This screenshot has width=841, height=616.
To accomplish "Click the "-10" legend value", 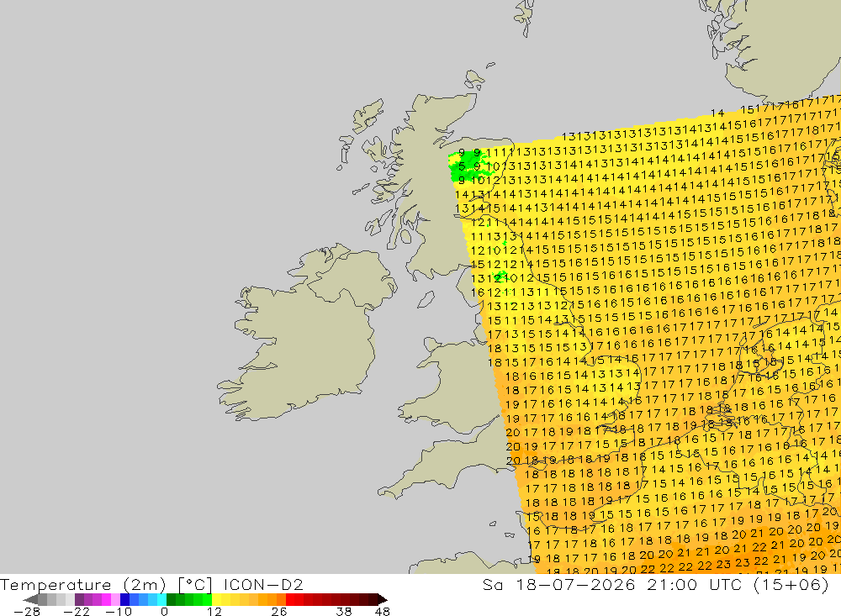I will [118, 611].
